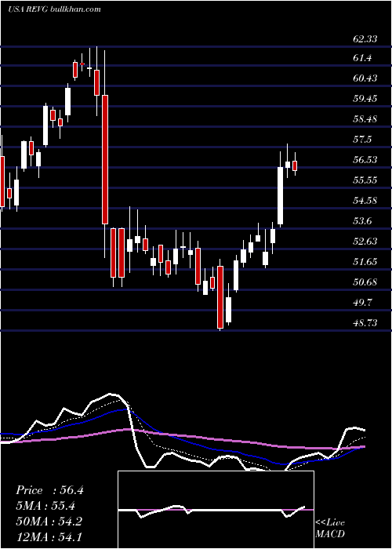
Task: Click the 'Price : 56.4' readout
Action: click(x=49, y=490)
